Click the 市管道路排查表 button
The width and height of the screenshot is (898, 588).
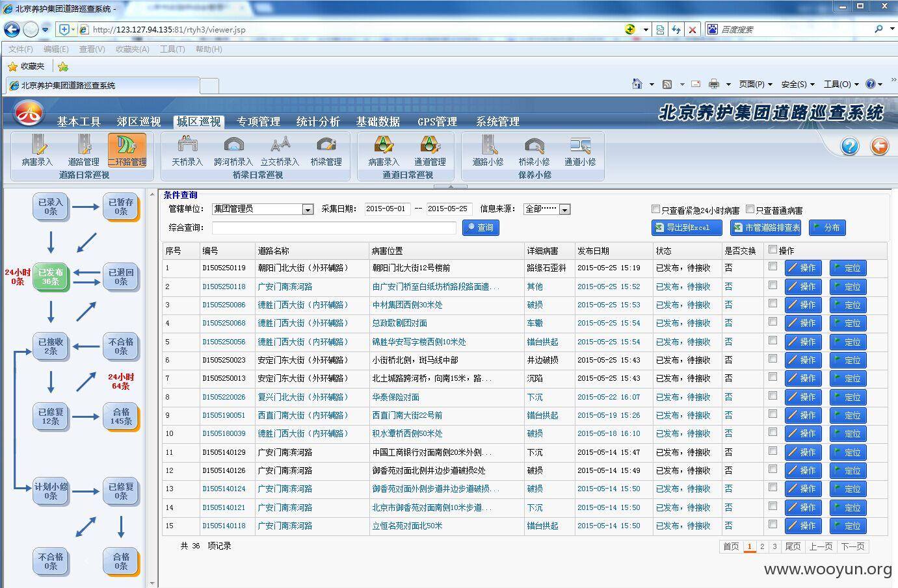(x=765, y=227)
